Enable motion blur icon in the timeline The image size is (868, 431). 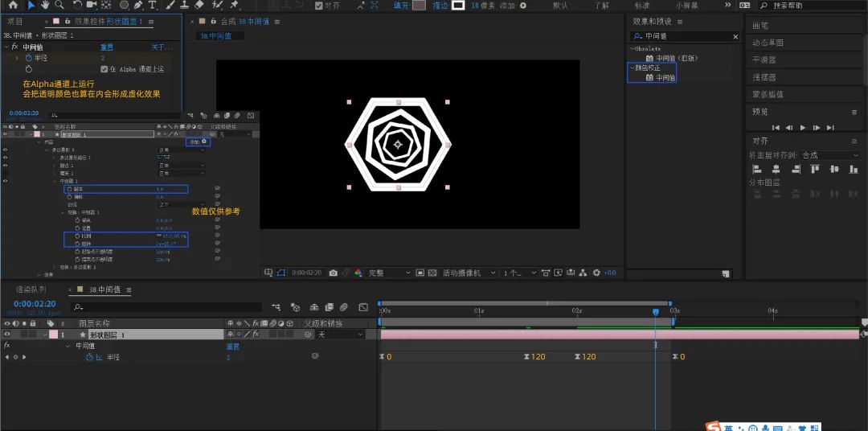(x=344, y=306)
